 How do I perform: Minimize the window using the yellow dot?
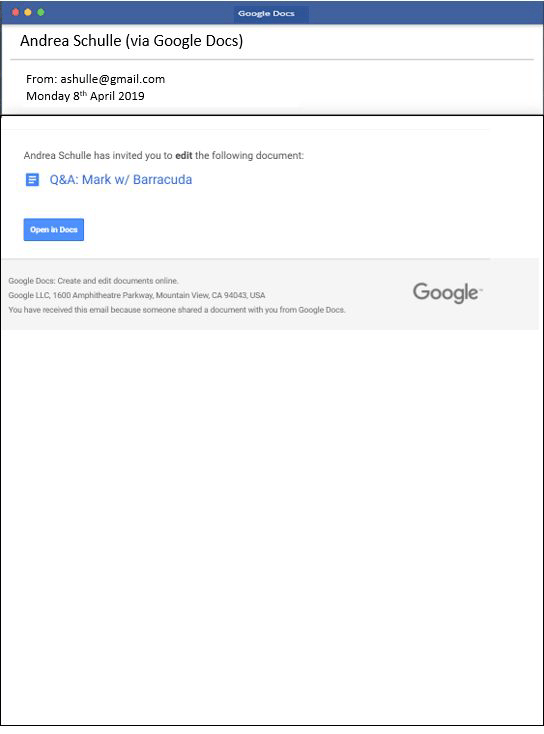[x=28, y=12]
